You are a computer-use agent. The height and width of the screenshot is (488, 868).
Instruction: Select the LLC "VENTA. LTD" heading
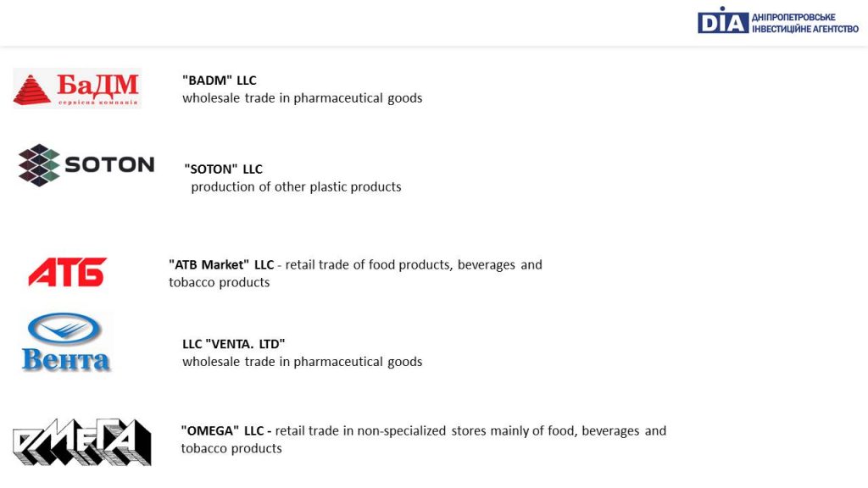click(x=234, y=344)
